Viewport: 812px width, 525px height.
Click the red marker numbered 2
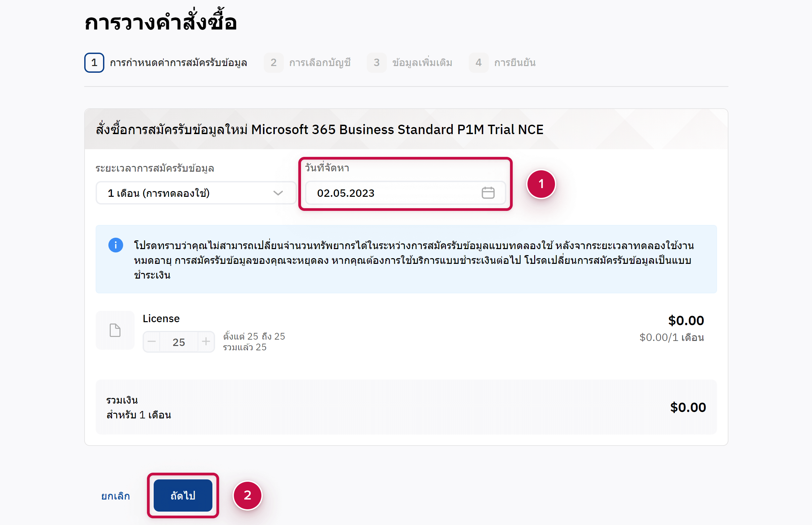pos(247,495)
